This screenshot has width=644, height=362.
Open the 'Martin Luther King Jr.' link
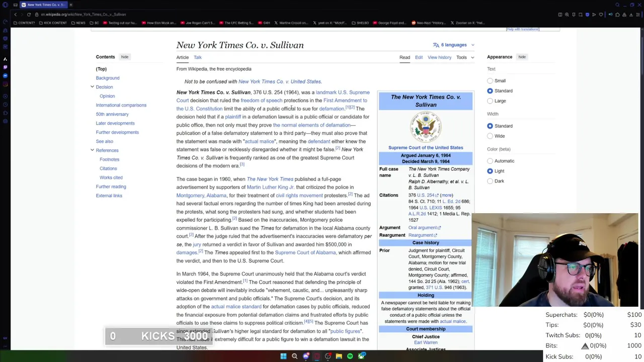270,187
